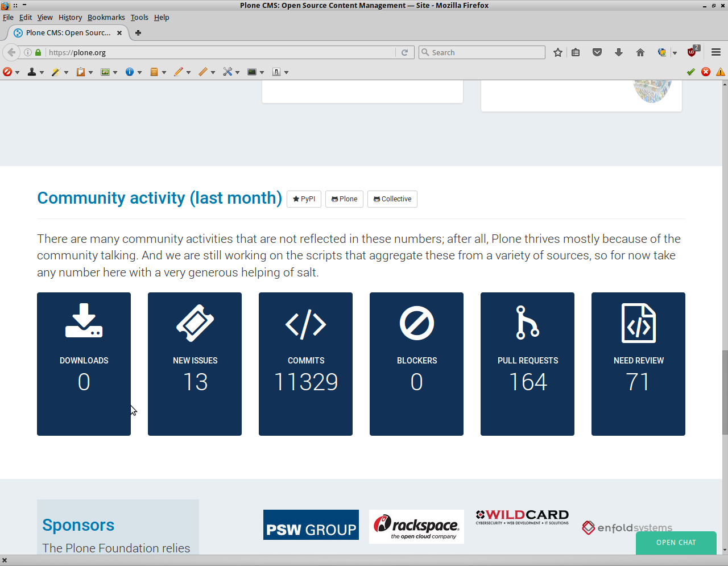Viewport: 728px width, 566px height.
Task: Save the page to Pocket
Action: pyautogui.click(x=597, y=52)
